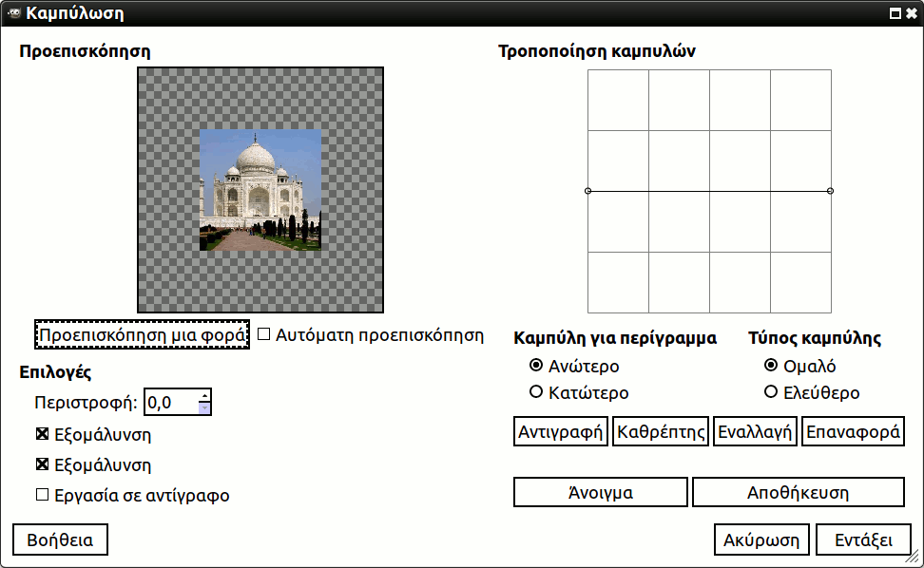Click the Taj Mahal preview image

pyautogui.click(x=260, y=190)
